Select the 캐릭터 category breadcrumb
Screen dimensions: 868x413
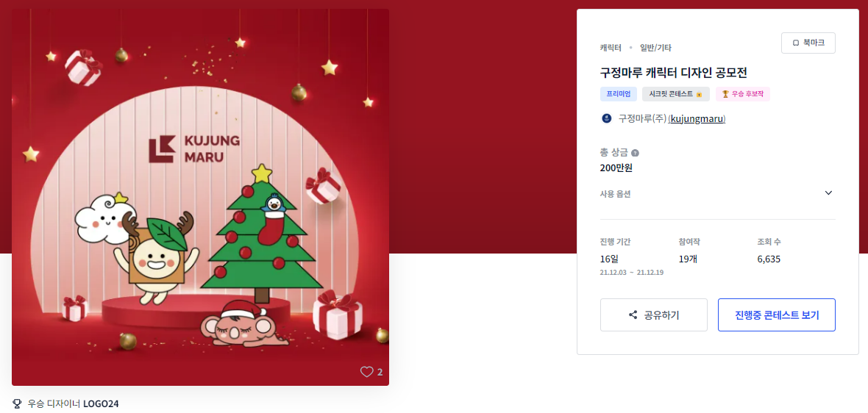point(611,48)
